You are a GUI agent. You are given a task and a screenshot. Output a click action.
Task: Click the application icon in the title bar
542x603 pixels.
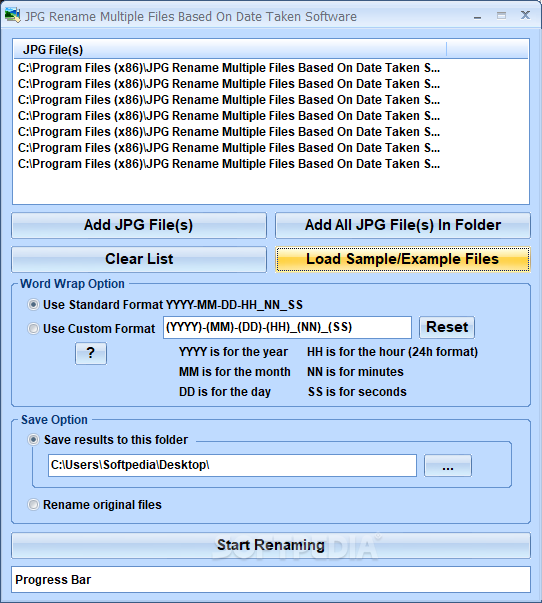12,16
